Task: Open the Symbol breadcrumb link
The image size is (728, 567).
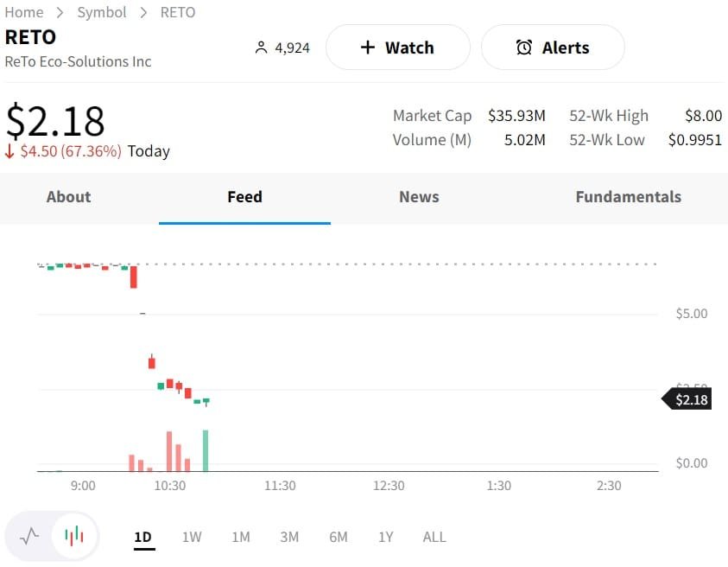Action: click(102, 12)
